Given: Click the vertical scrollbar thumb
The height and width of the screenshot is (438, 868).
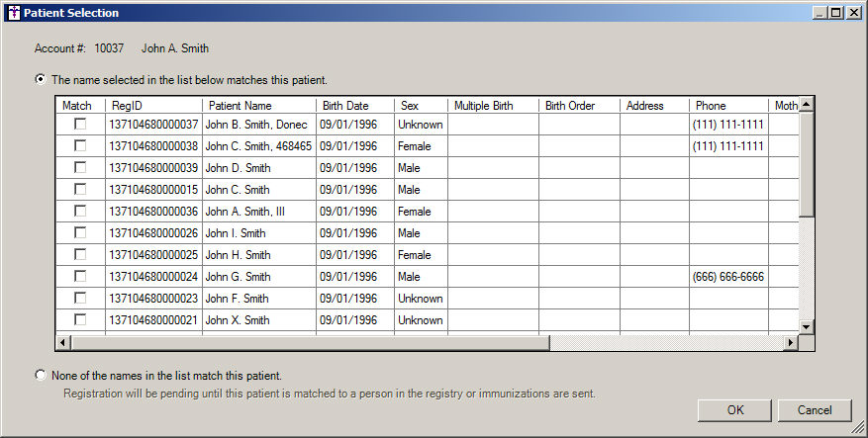Looking at the screenshot, I should tap(806, 163).
